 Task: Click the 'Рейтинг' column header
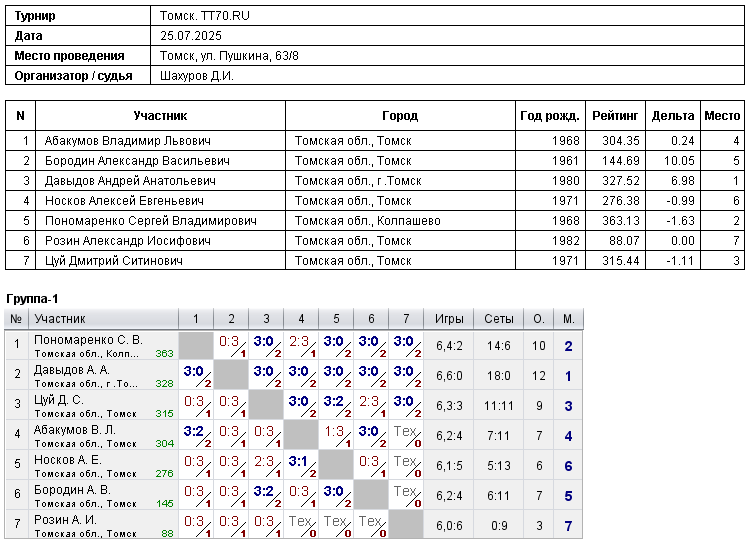[x=615, y=116]
